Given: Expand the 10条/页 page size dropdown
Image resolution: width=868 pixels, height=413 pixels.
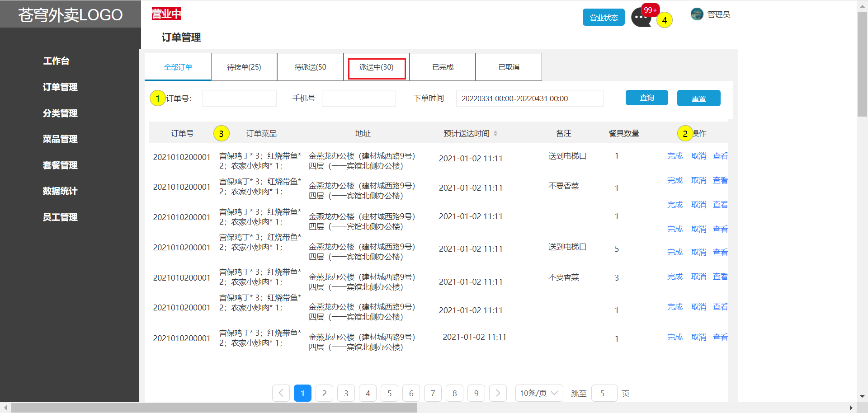Looking at the screenshot, I should tap(539, 393).
